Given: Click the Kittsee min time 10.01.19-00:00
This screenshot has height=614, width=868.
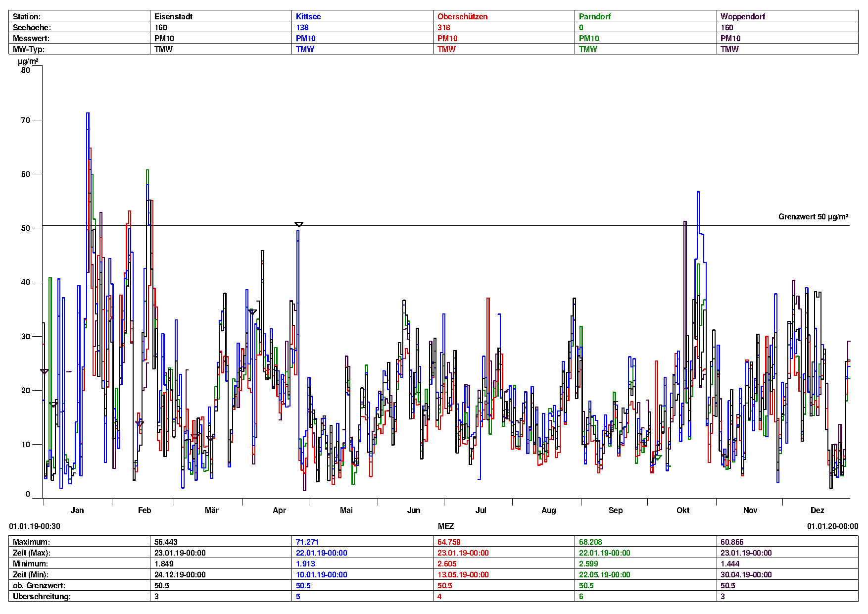Looking at the screenshot, I should 322,575.
